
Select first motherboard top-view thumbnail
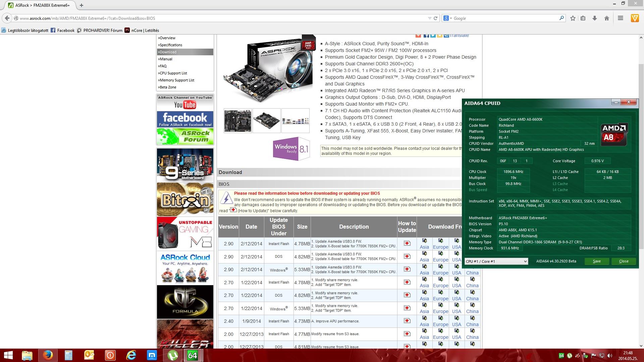(237, 121)
